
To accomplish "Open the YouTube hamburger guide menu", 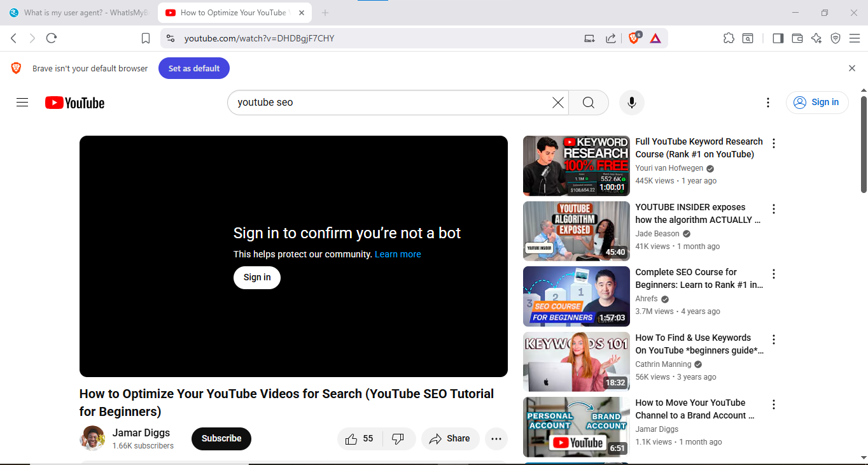I will [x=22, y=103].
